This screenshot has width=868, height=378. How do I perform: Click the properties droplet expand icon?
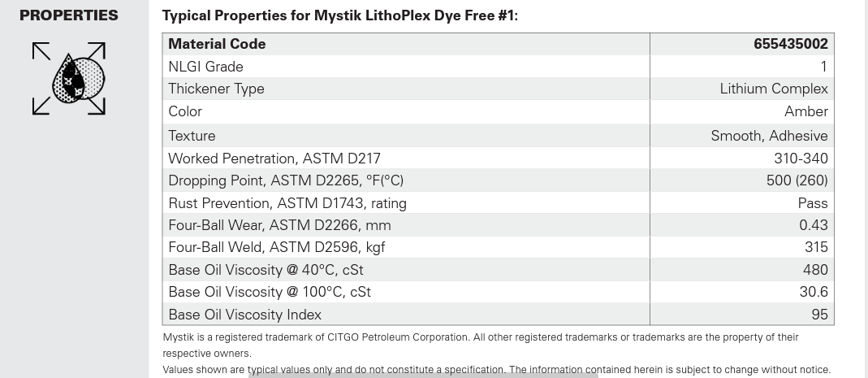(69, 79)
